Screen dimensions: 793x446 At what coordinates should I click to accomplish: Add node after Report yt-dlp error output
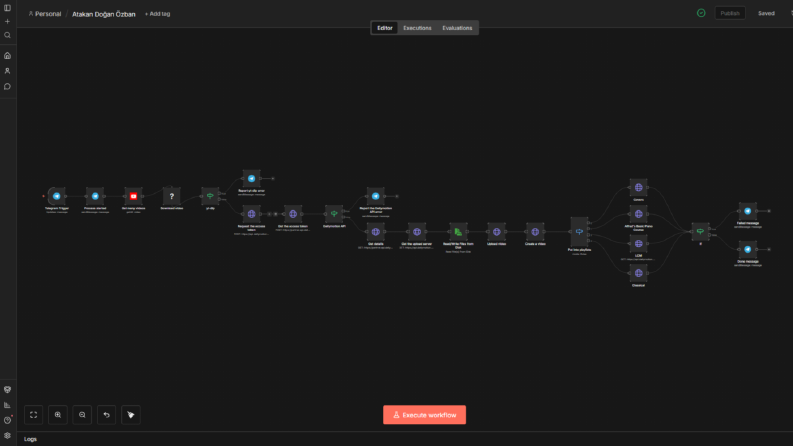pos(273,179)
